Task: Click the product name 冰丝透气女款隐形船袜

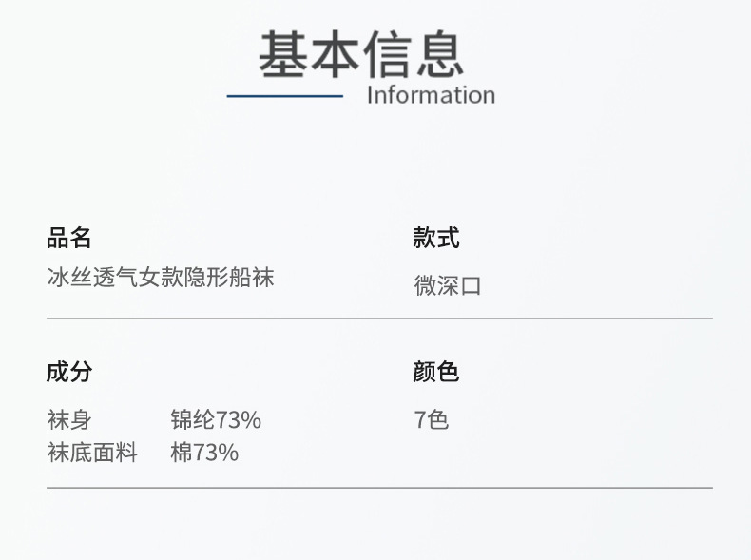Action: tap(161, 278)
